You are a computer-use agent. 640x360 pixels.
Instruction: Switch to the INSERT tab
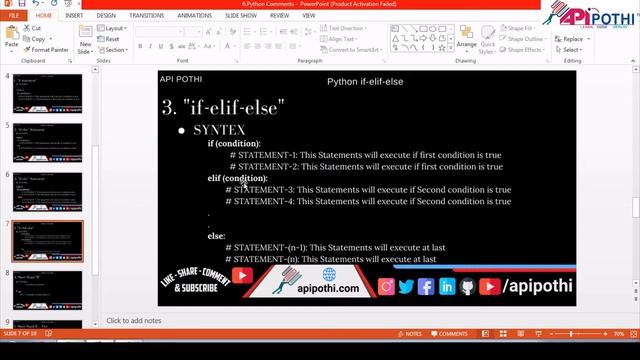click(x=74, y=16)
